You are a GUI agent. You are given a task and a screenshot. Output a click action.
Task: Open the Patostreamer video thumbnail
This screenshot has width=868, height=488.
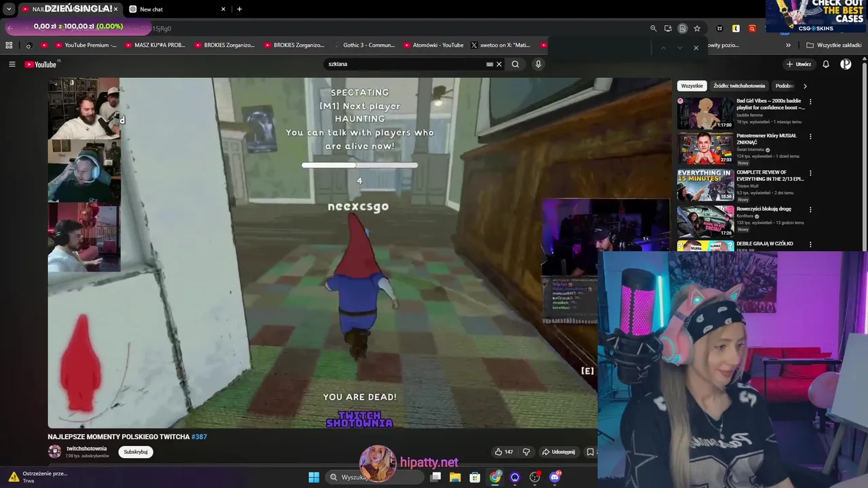[x=705, y=149]
